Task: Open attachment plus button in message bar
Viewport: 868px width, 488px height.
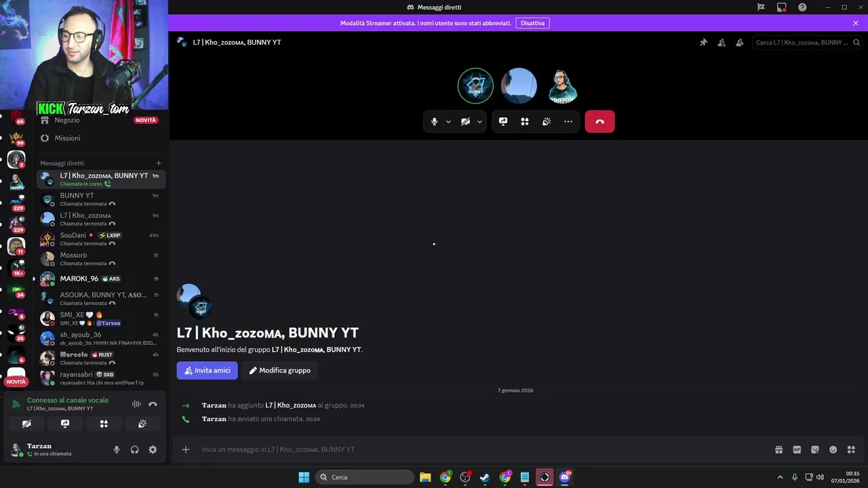Action: (x=186, y=449)
